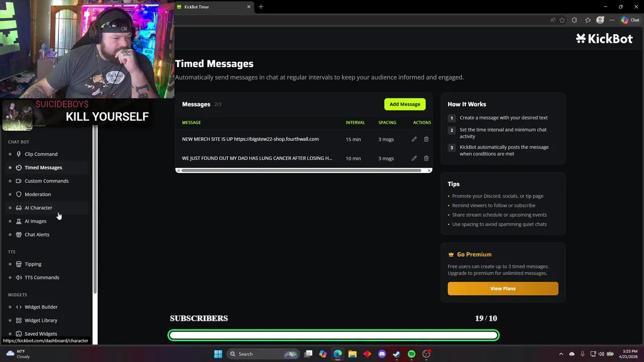Open AI Character page

pyautogui.click(x=38, y=208)
